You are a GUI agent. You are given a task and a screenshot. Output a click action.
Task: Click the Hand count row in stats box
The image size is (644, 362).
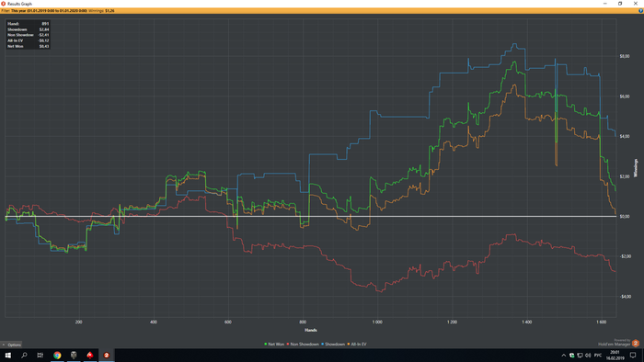(x=28, y=24)
